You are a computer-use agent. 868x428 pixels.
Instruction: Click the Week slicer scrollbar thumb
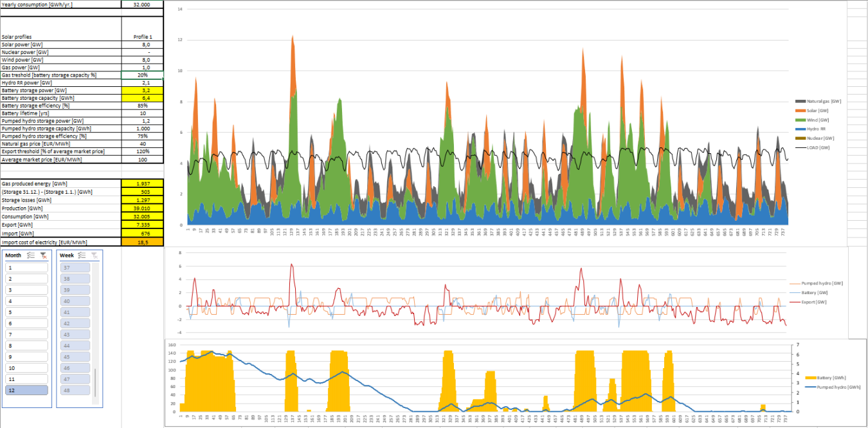pos(95,382)
